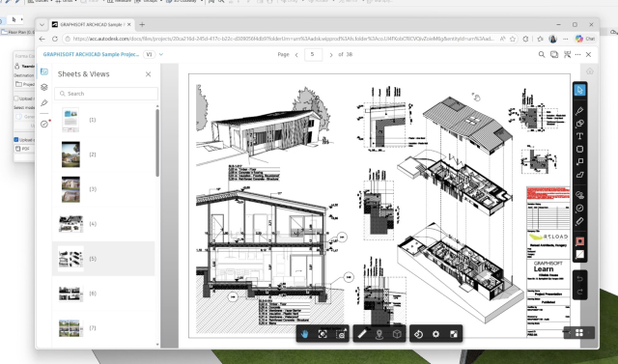The width and height of the screenshot is (618, 364).
Task: Open a new browser tab
Action: coord(142,24)
